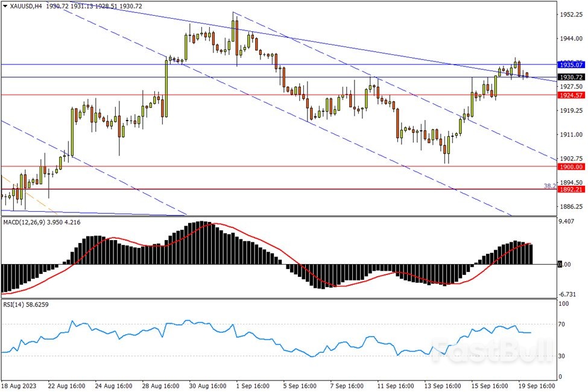Viewport: 588px width, 392px height.
Task: Click the current price tag 1930.72
Action: point(570,77)
